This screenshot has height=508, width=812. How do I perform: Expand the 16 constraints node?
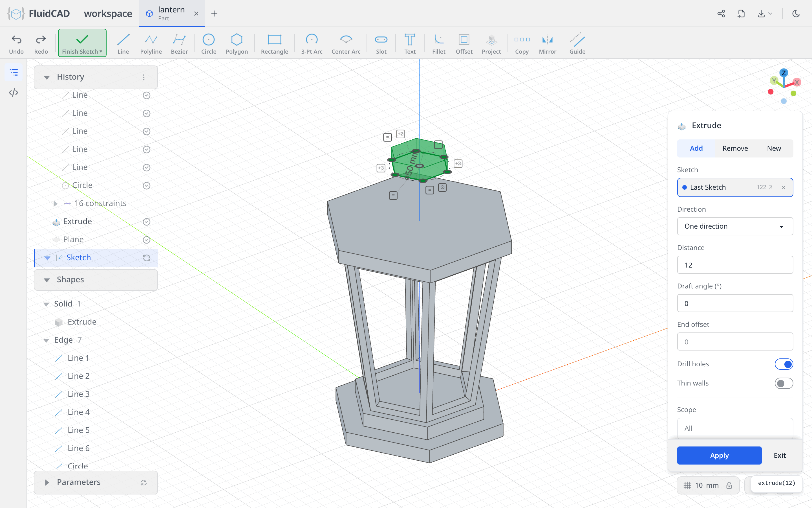tap(55, 203)
